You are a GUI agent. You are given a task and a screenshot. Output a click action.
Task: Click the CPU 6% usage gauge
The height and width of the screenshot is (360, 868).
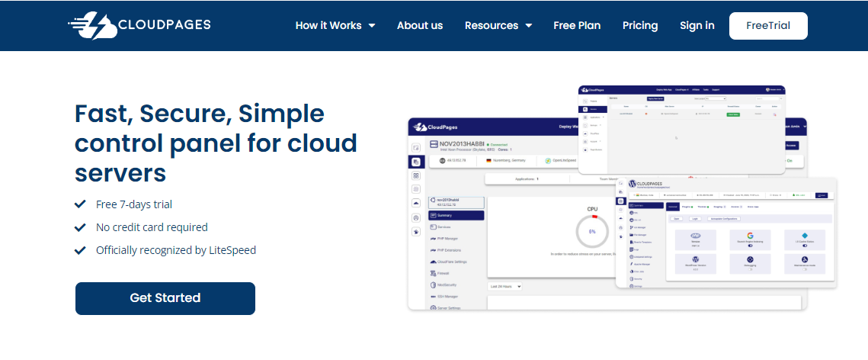pos(592,231)
